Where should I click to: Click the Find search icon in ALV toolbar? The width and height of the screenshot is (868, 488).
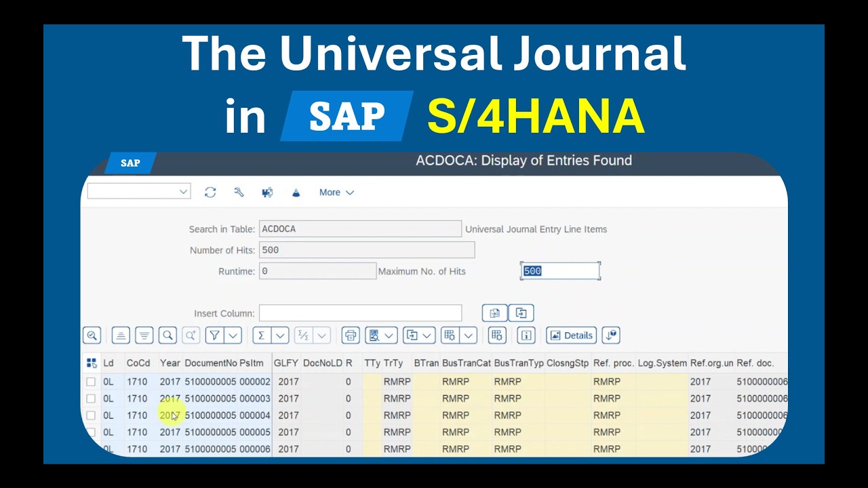[167, 335]
